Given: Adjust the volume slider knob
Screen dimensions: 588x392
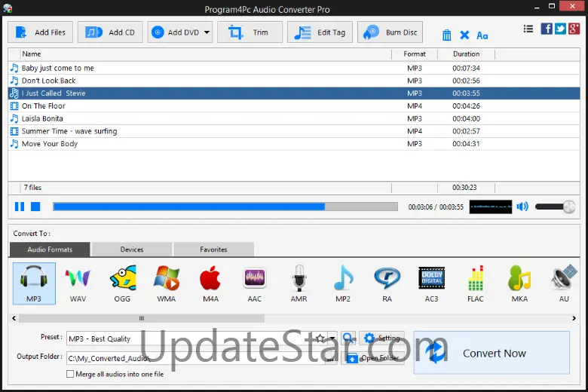Looking at the screenshot, I should click(x=569, y=207).
